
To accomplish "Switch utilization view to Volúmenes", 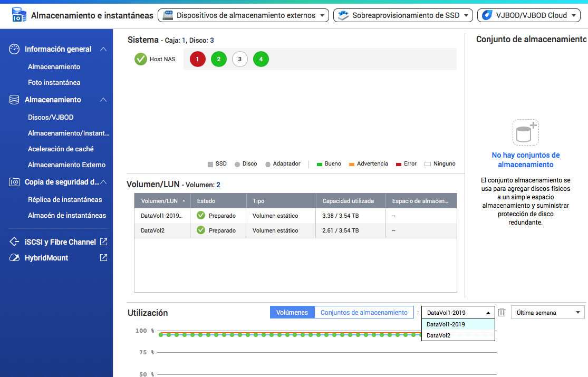I will point(292,313).
